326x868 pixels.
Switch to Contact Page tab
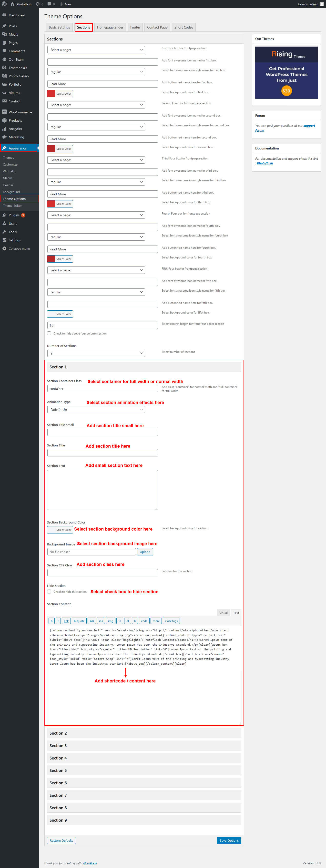157,27
